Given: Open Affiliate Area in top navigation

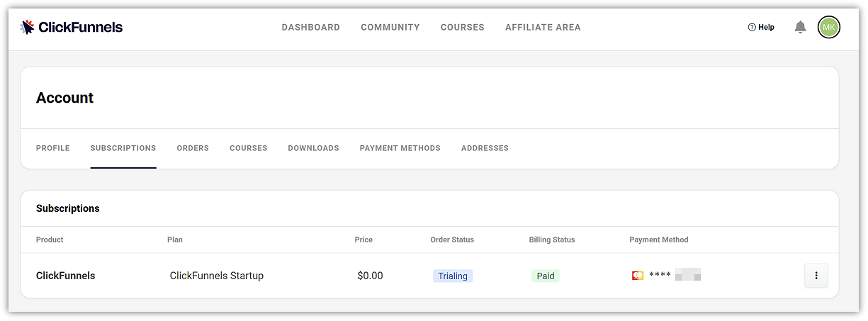Looking at the screenshot, I should point(543,27).
